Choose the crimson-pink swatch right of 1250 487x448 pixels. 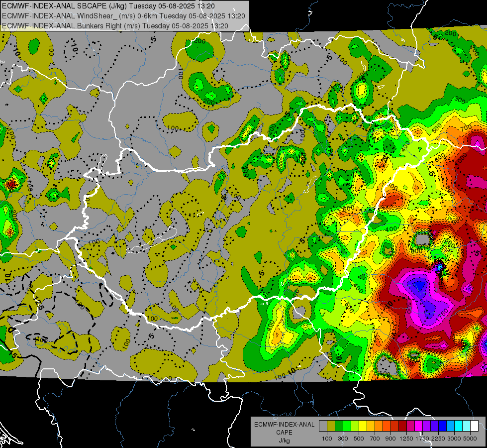[x=410, y=426]
